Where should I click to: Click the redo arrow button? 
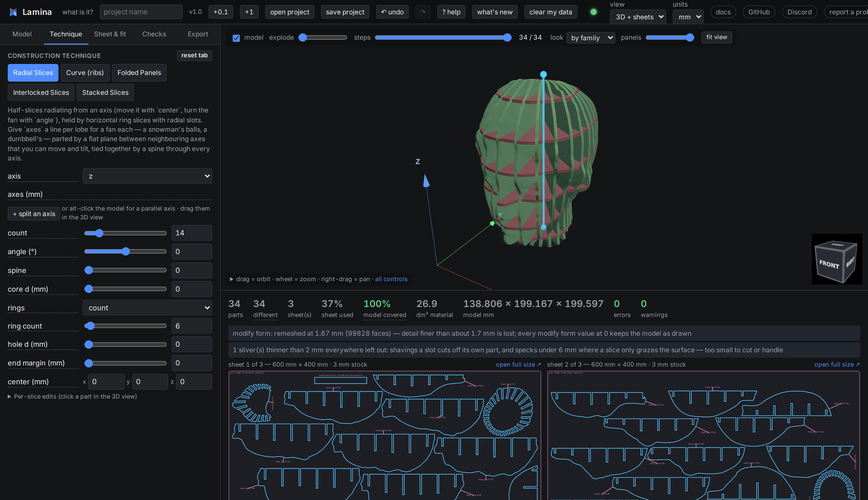point(423,12)
